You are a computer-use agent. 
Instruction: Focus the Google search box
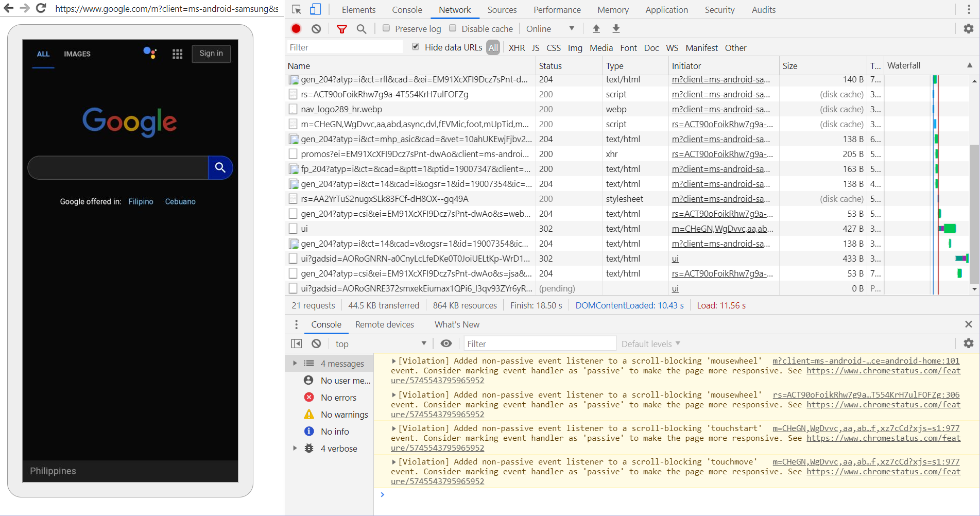click(118, 167)
